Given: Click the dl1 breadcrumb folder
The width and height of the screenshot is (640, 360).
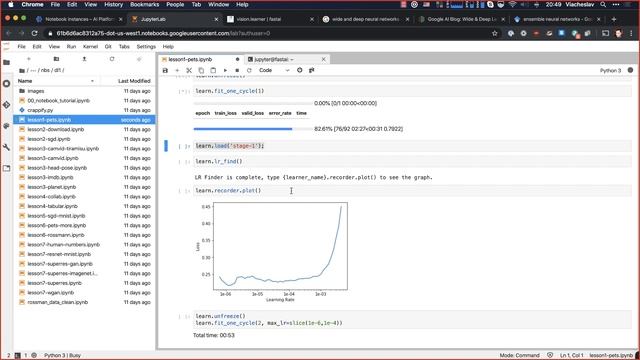Looking at the screenshot, I should pos(57,70).
